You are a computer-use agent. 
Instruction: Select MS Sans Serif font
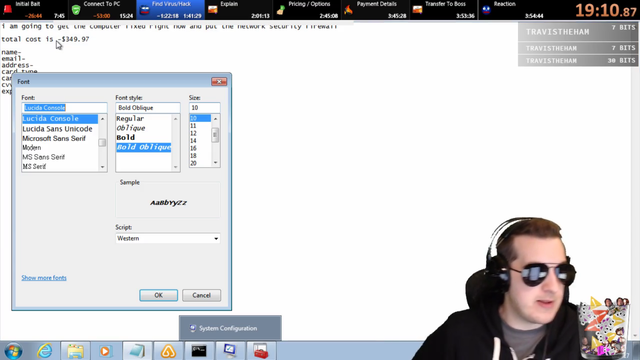coord(60,157)
